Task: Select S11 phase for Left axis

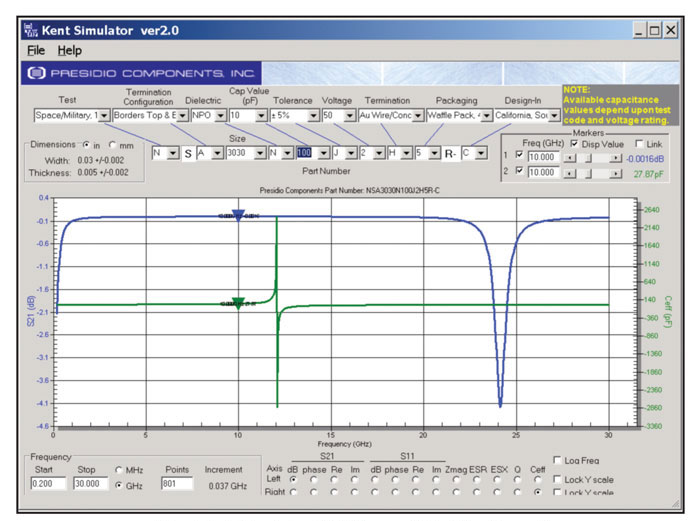Action: (x=396, y=479)
